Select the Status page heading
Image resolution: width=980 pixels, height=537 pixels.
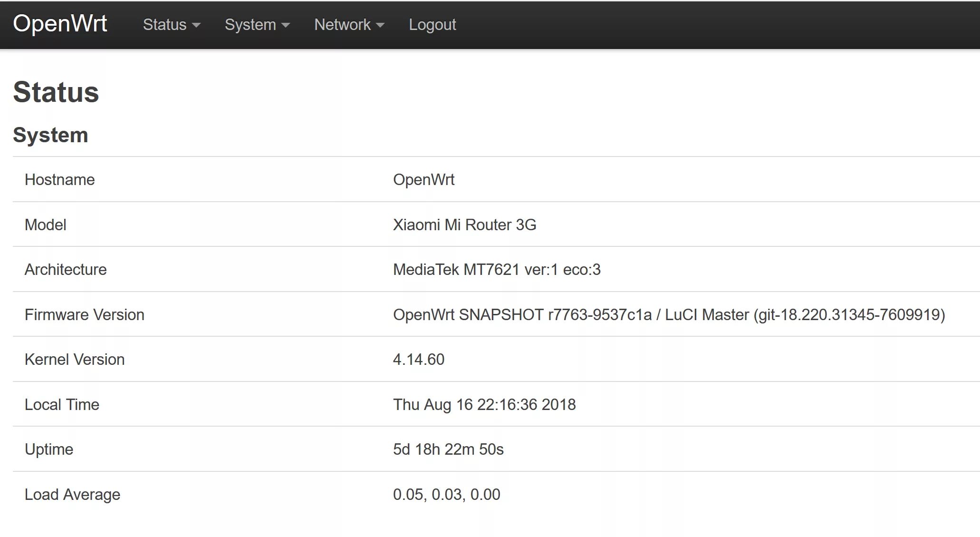coord(56,92)
